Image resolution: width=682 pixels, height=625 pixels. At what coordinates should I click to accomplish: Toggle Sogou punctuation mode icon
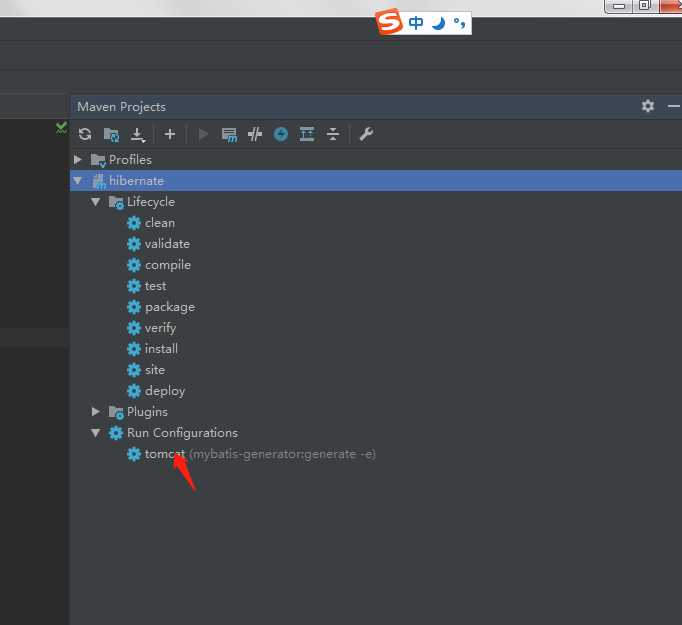point(459,23)
